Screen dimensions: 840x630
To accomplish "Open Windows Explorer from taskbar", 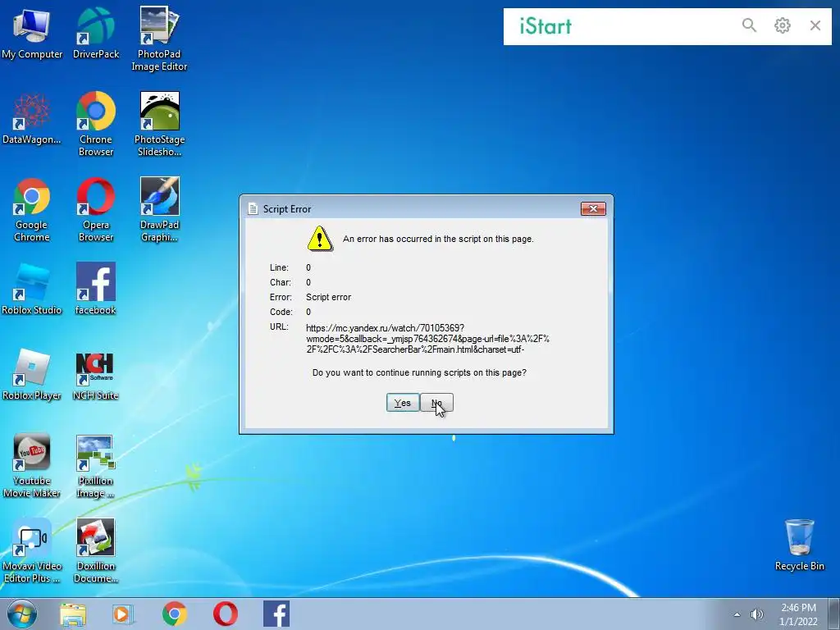I will 73,614.
